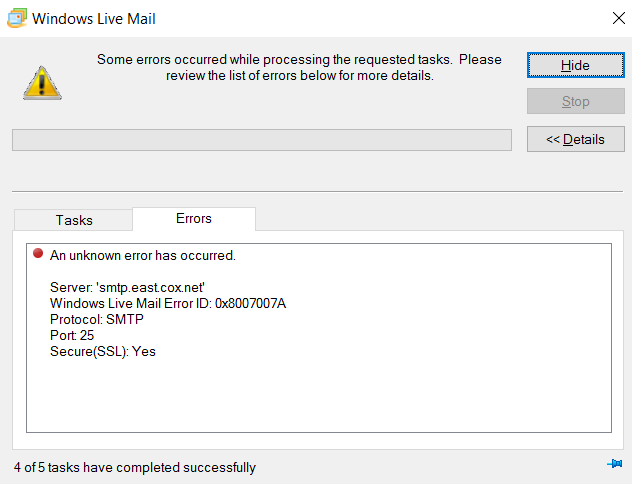The image size is (632, 484).
Task: Click the 'Secure(SSL): Yes' line
Action: pyautogui.click(x=103, y=351)
